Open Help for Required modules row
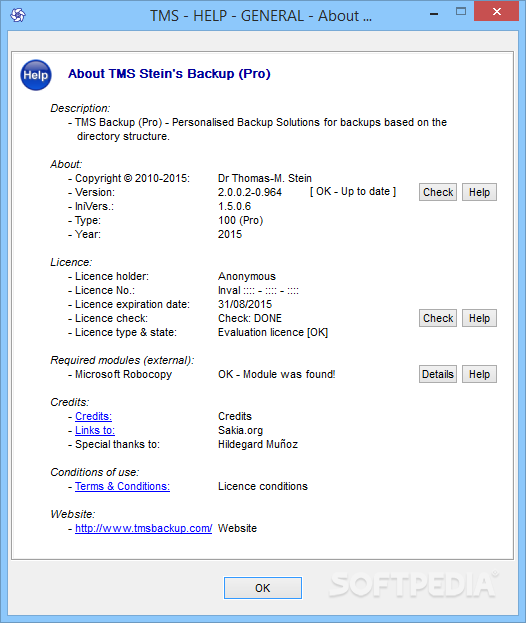This screenshot has width=526, height=623. click(479, 374)
